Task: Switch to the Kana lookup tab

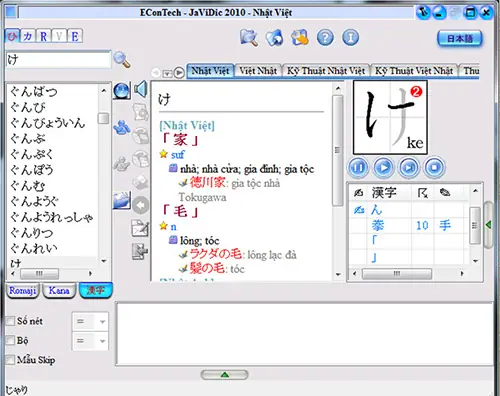Action: pos(59,291)
